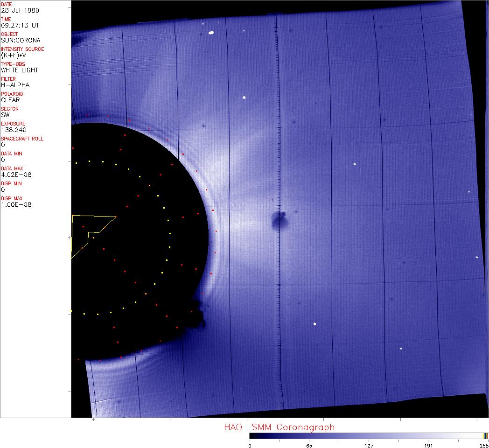Click the HAO SMM Coronagraph title
489x448 pixels.
[x=279, y=427]
